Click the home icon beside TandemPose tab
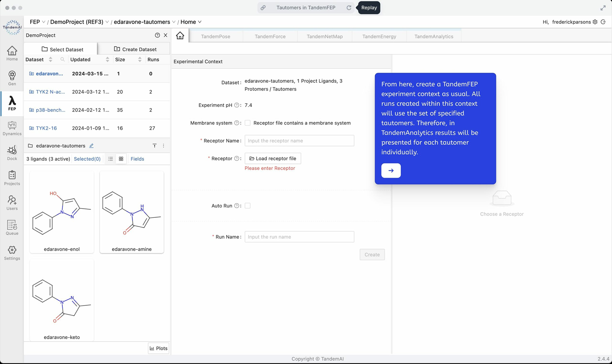 click(180, 36)
